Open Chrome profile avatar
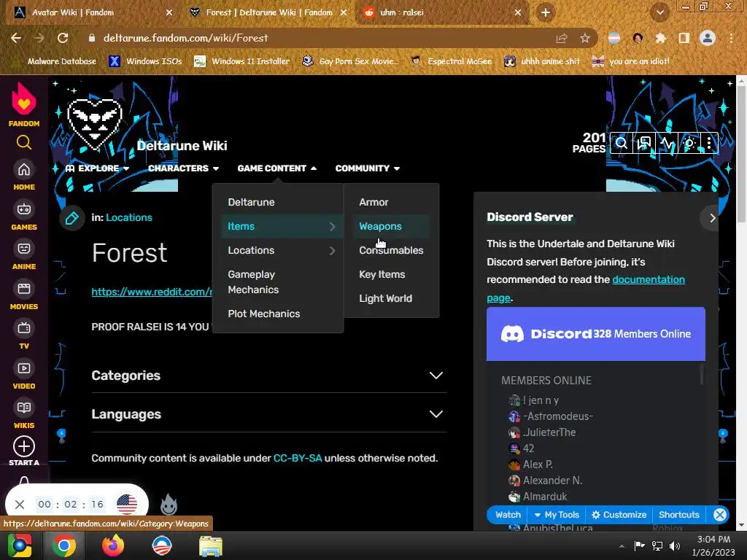This screenshot has height=560, width=747. coord(708,38)
